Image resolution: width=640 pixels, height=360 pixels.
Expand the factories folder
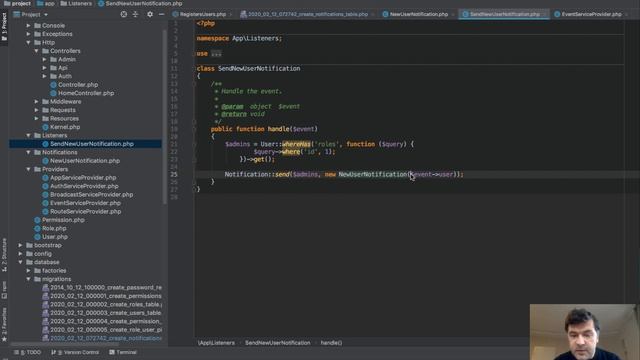(29, 271)
